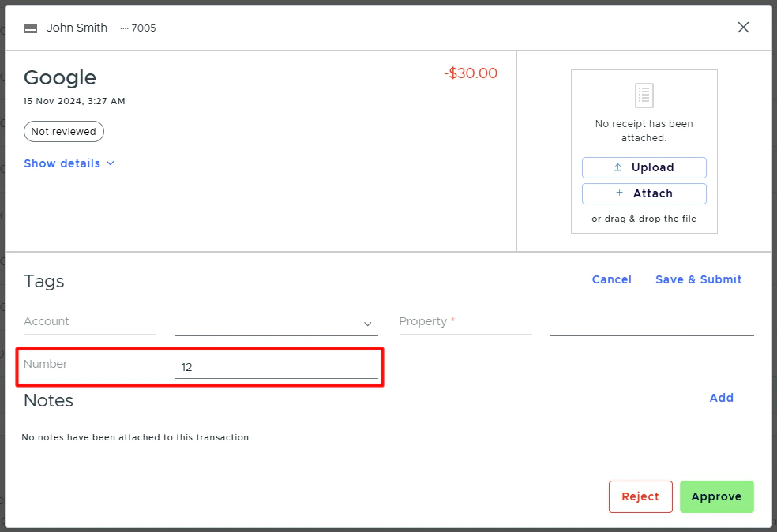The height and width of the screenshot is (532, 777).
Task: Collapse the Show details chevron
Action: tap(110, 163)
